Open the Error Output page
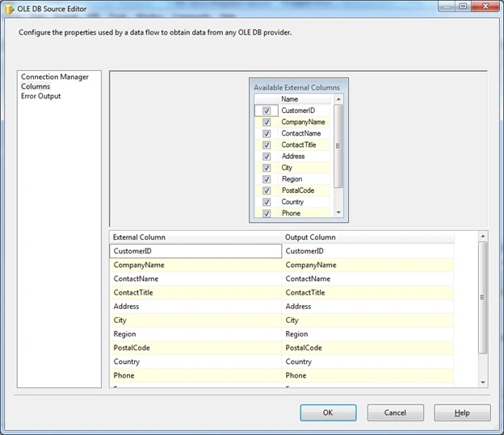The width and height of the screenshot is (504, 435). coord(41,96)
